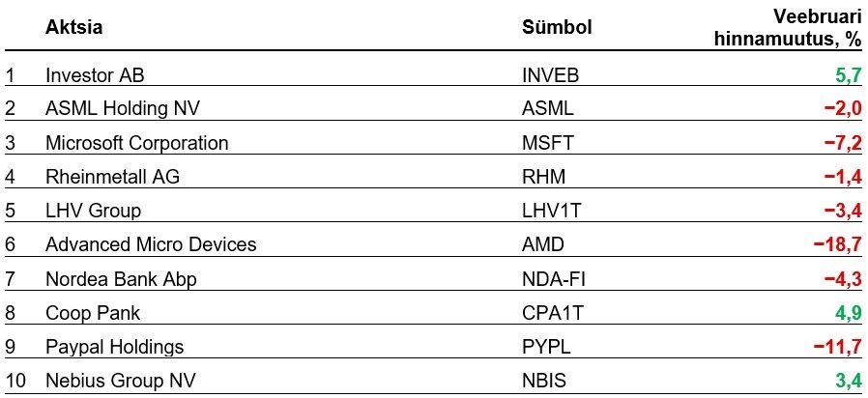Image resolution: width=868 pixels, height=398 pixels.
Task: Select the Investor AB stock name
Action: click(x=95, y=74)
